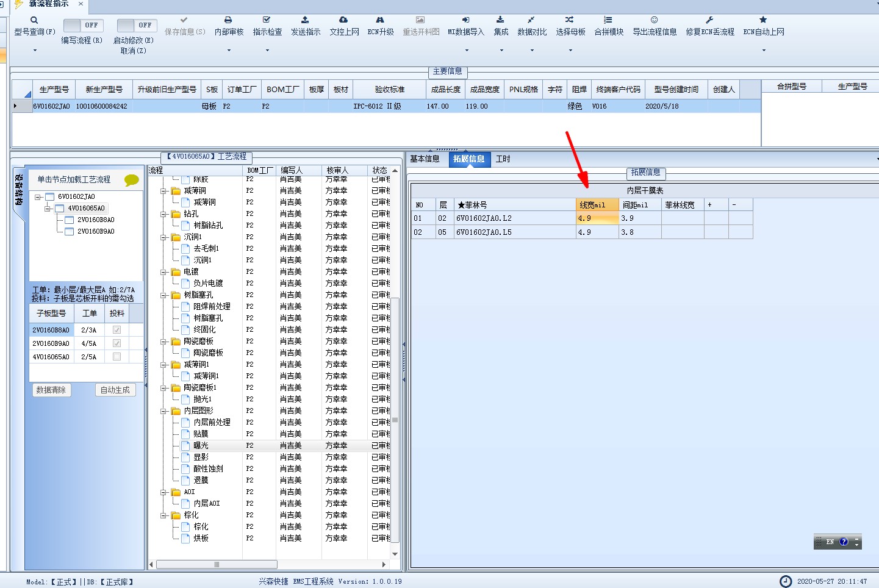The width and height of the screenshot is (879, 588).
Task: Open dropdown arrow under ECN自动上网
Action: [764, 51]
